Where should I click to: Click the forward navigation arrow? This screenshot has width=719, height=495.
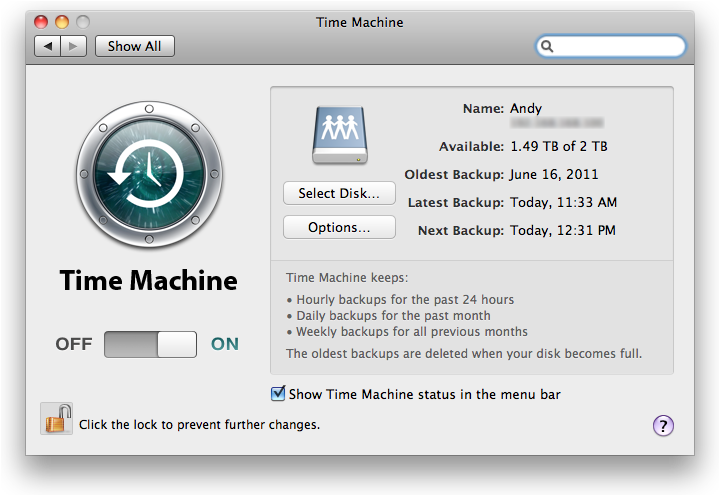[x=73, y=46]
